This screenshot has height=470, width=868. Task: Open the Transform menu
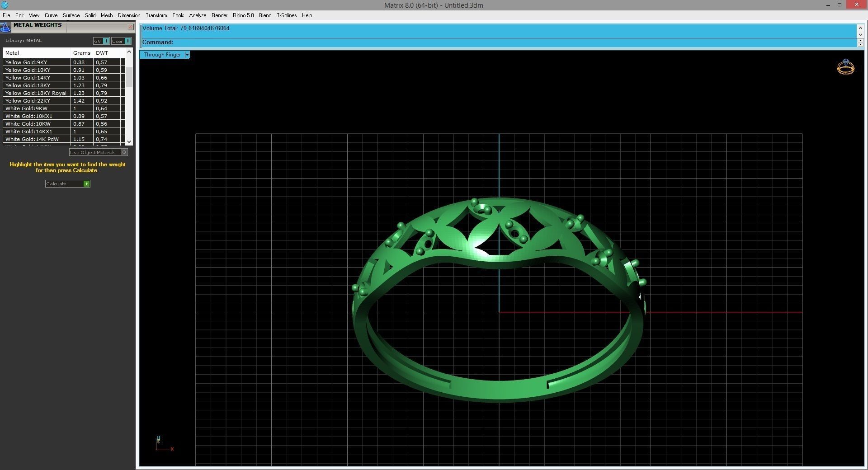[x=156, y=15]
